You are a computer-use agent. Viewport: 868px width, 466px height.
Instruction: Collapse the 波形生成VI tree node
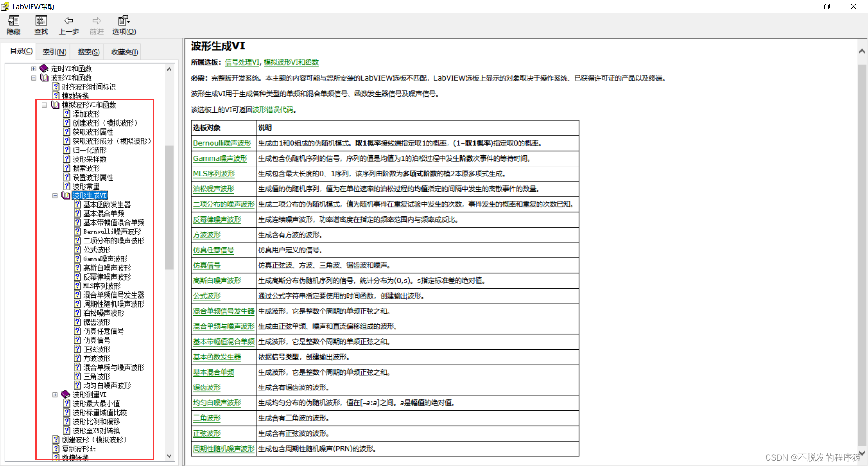point(55,195)
